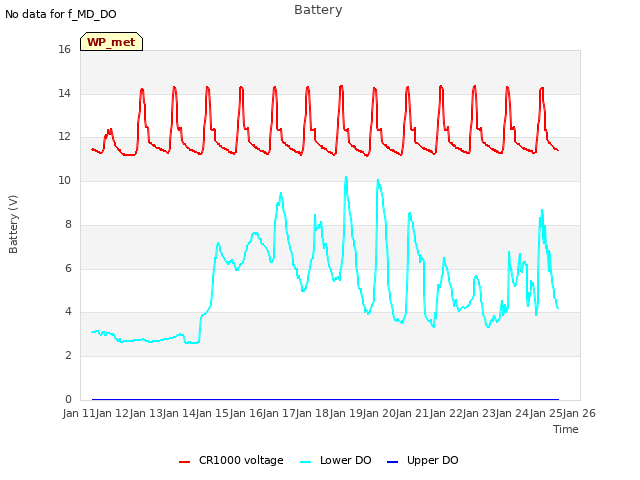Viewport: 640px width, 480px height.
Task: Click the y-axis value 8
Action: [68, 224]
